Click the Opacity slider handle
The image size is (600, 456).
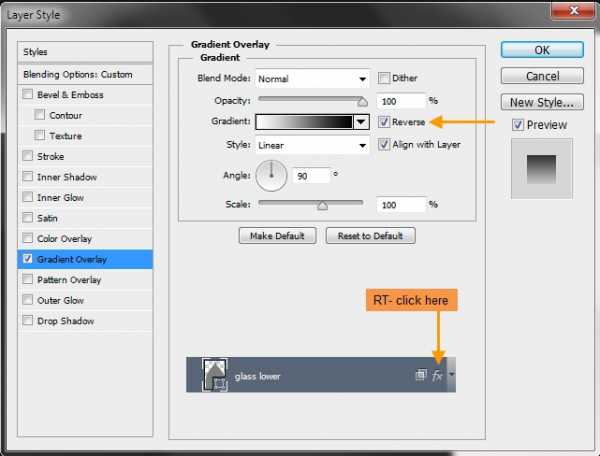click(362, 102)
